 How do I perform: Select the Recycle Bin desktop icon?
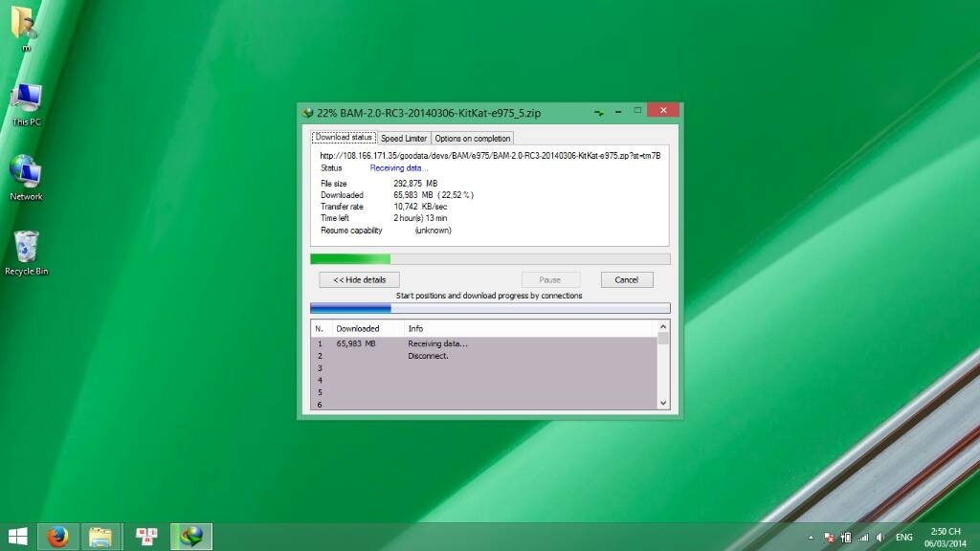[26, 253]
